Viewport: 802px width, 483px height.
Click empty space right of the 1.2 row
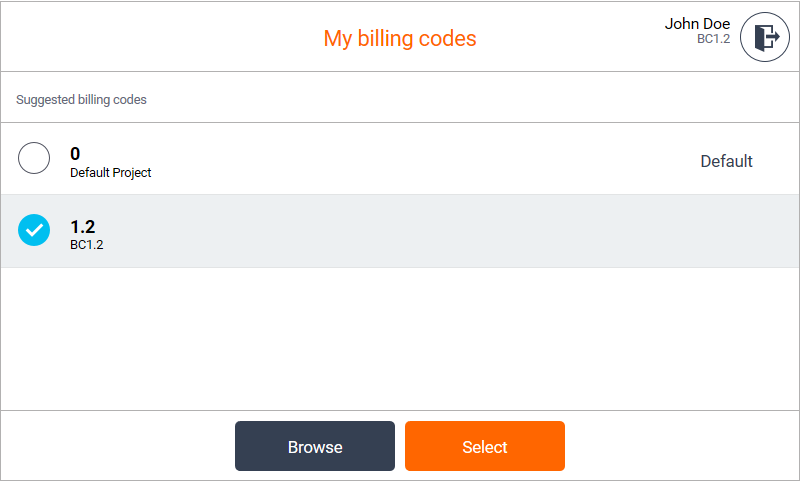pos(500,231)
